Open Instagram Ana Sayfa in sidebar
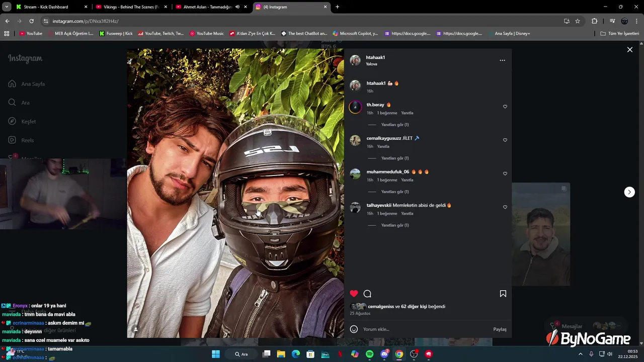This screenshot has width=644, height=362. click(x=27, y=84)
